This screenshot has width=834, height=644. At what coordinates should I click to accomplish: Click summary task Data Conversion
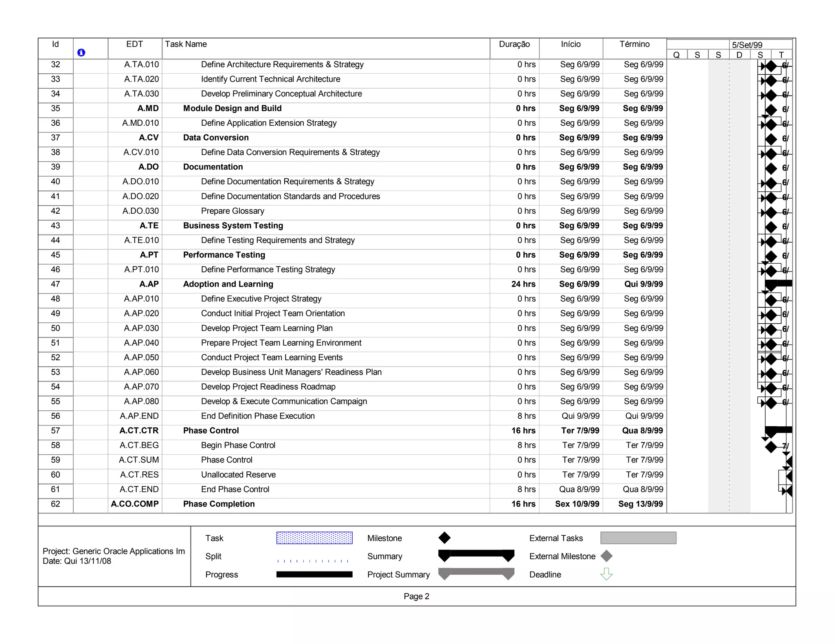pyautogui.click(x=216, y=138)
